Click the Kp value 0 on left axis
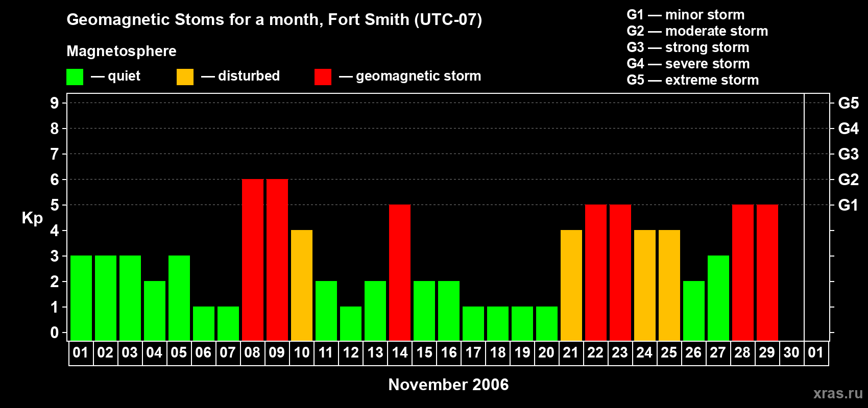868x408 pixels. pos(55,333)
